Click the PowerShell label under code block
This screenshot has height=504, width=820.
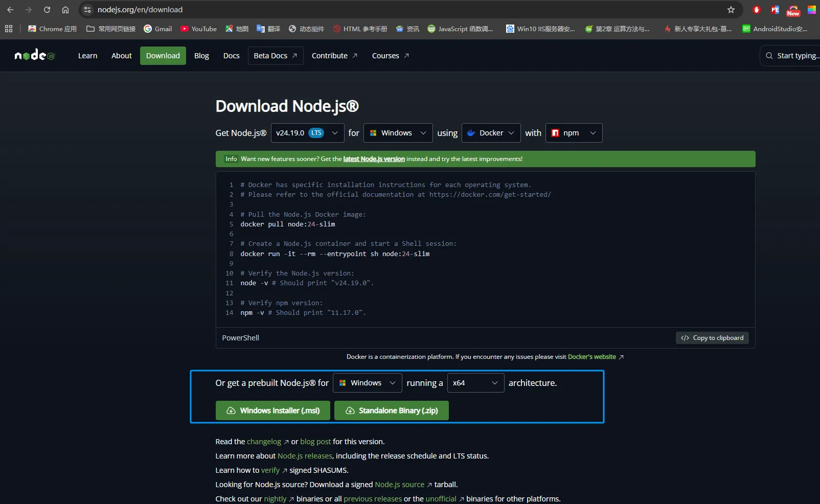click(241, 338)
